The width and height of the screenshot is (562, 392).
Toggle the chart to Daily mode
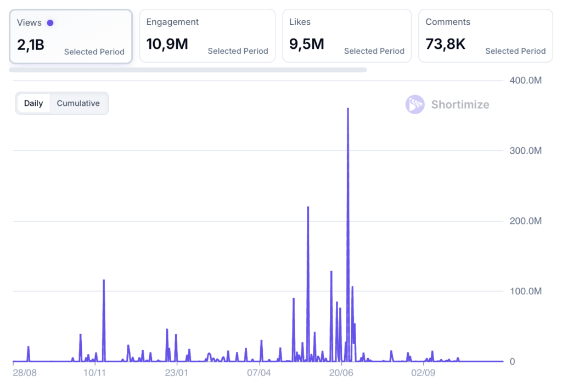pyautogui.click(x=33, y=103)
